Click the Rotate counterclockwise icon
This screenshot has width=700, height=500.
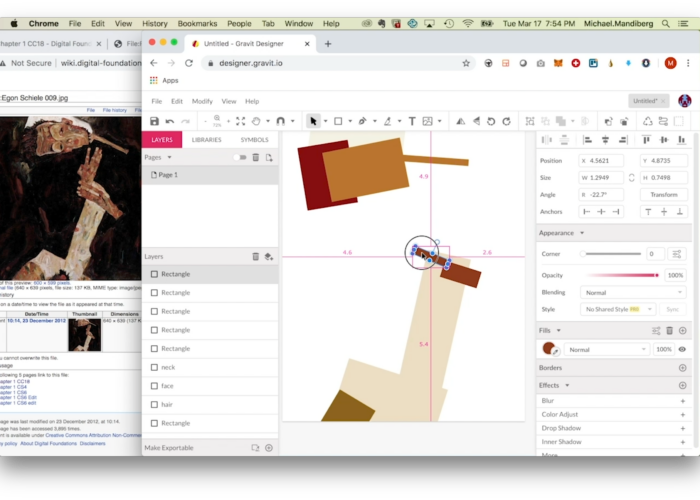point(491,121)
